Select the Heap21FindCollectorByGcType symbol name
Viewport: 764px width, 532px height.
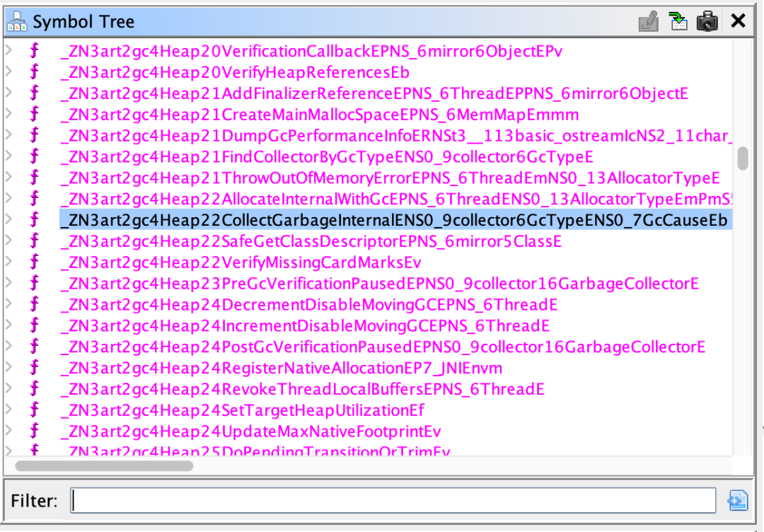click(x=326, y=157)
